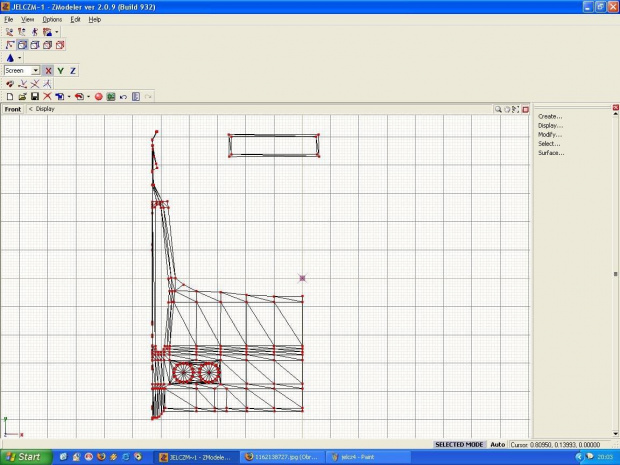This screenshot has width=620, height=465.
Task: Expand the Create... command group
Action: (550, 116)
